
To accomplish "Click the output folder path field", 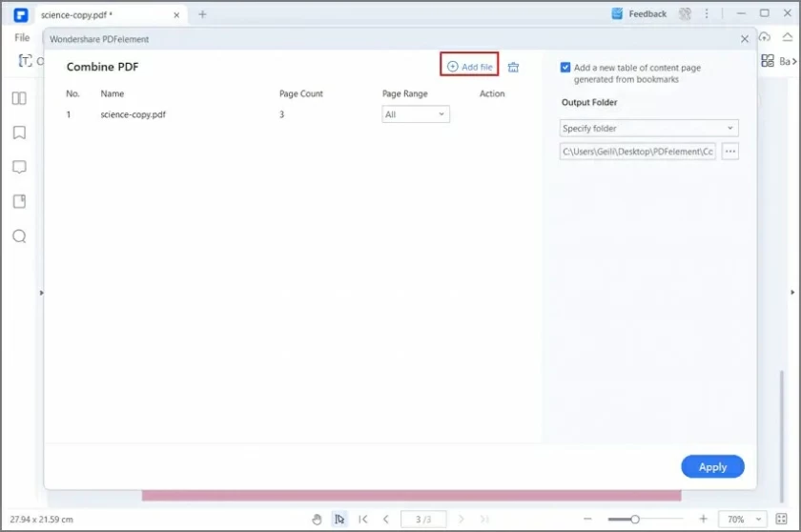I will click(x=638, y=152).
